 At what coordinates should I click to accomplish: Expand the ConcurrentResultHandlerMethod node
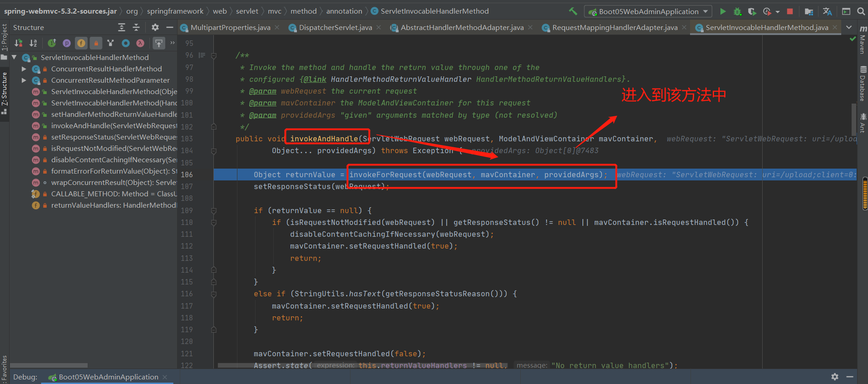24,69
